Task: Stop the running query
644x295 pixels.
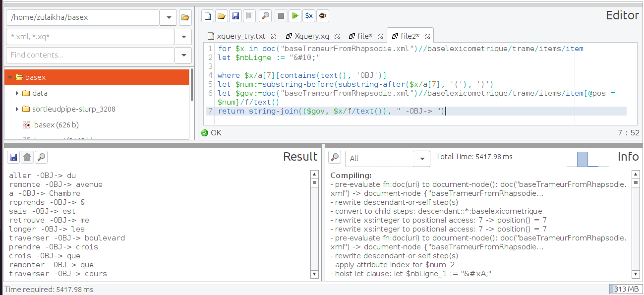Action: [x=281, y=16]
